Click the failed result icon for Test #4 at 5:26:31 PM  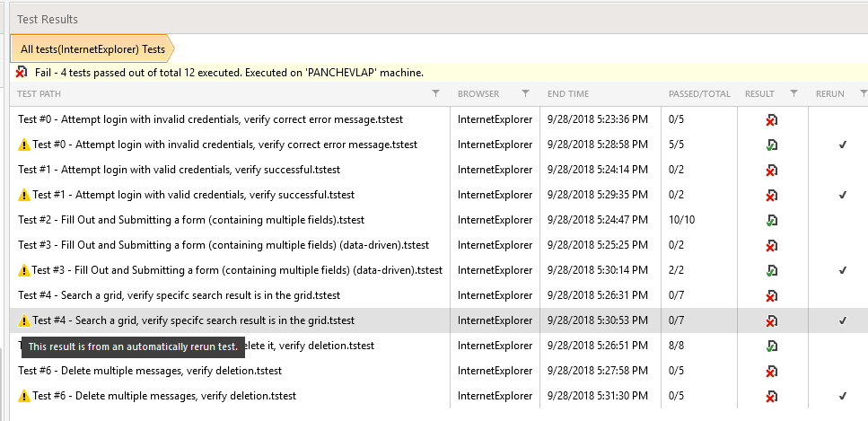point(772,296)
